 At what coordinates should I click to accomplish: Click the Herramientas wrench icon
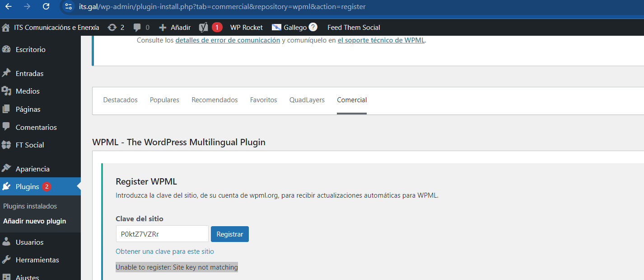pyautogui.click(x=6, y=260)
